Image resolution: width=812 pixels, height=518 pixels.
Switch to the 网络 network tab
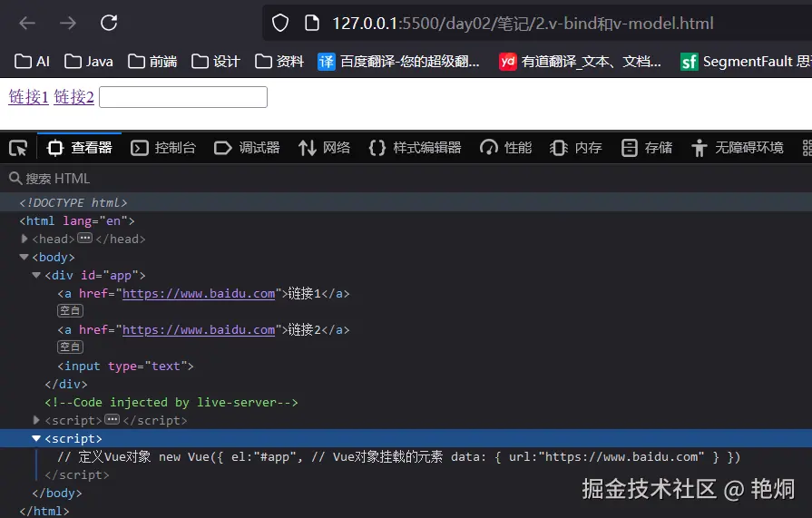pos(324,148)
